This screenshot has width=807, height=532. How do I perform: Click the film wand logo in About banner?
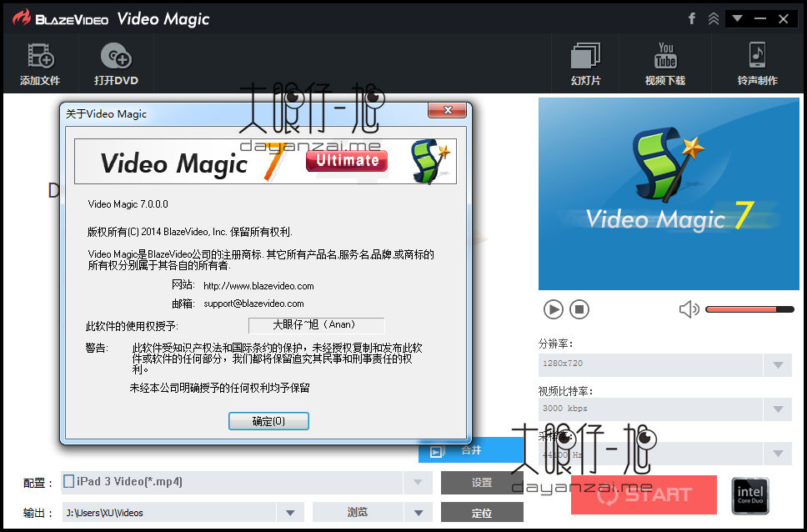[430, 161]
